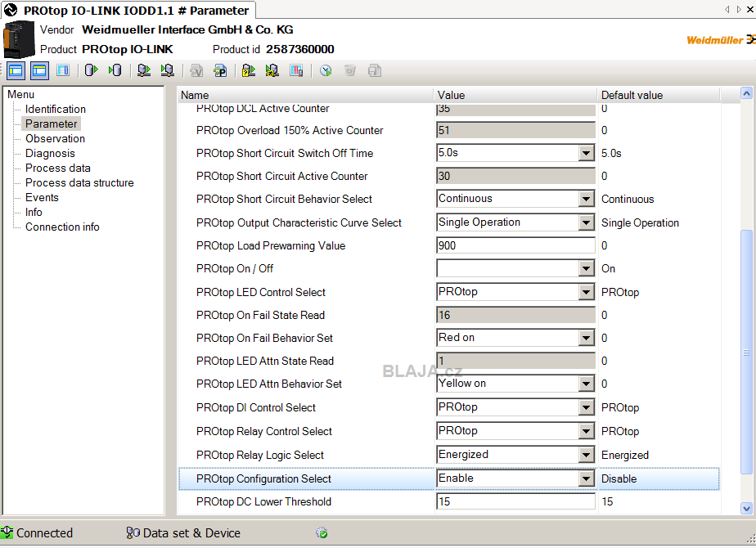Click the Product id 2587360000 text
Viewport: 756px width, 548px height.
(273, 49)
